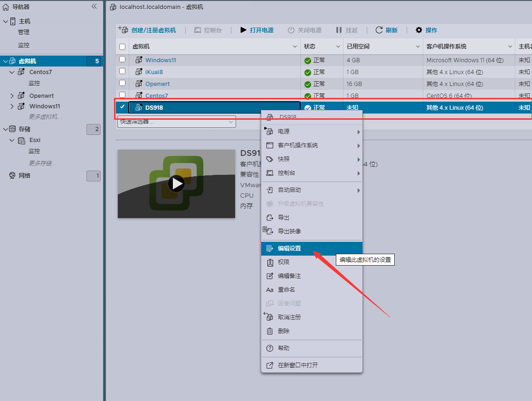Toggle the select-all checkbox in table header
The height and width of the screenshot is (401, 532).
[x=123, y=47]
